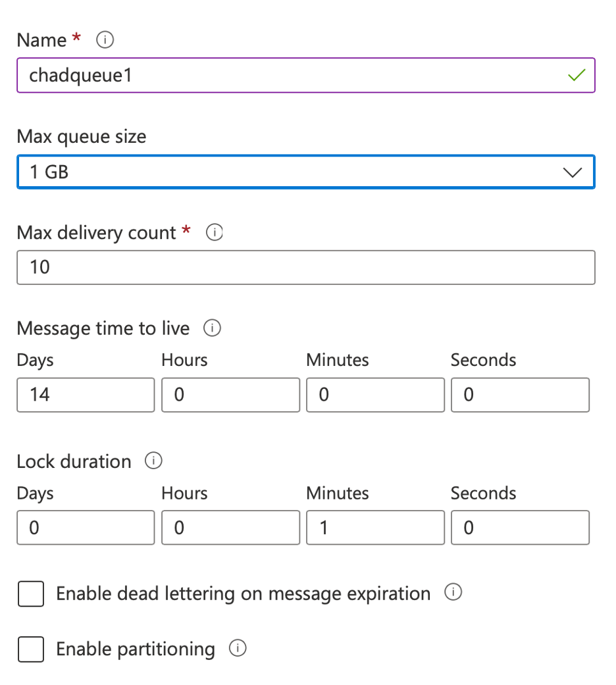Viewport: 616px width, 685px height.
Task: Click the Max delivery count info icon
Action: [x=215, y=232]
